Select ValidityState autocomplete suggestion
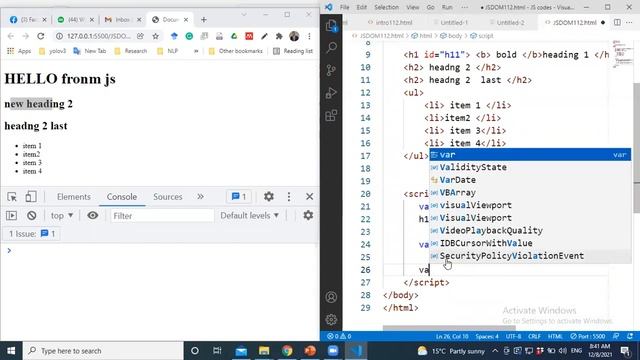 (x=530, y=167)
